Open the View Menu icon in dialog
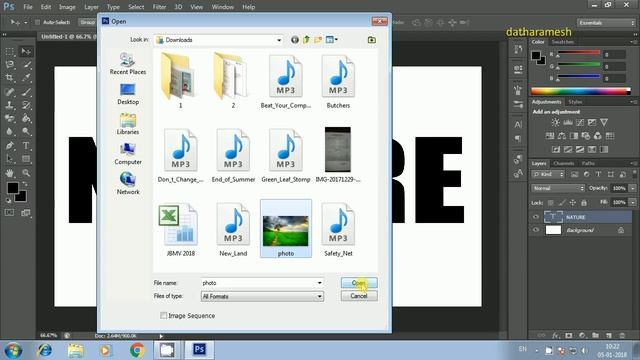This screenshot has height=360, width=640. (331, 40)
